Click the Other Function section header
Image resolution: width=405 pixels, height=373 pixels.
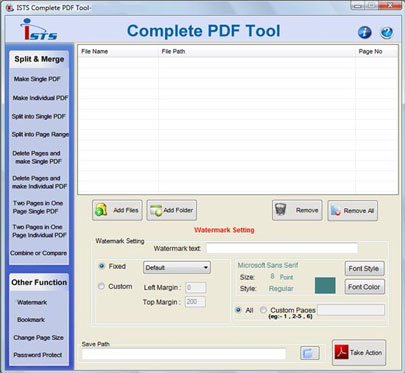pos(39,282)
